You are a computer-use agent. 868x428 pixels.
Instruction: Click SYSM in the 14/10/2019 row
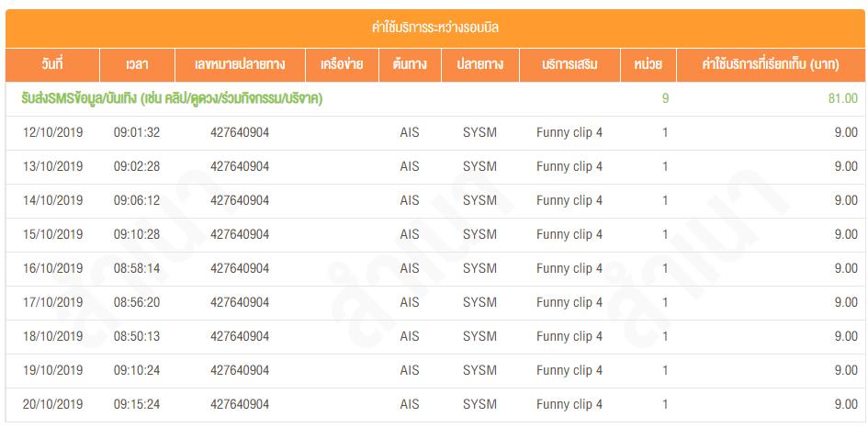(x=480, y=200)
